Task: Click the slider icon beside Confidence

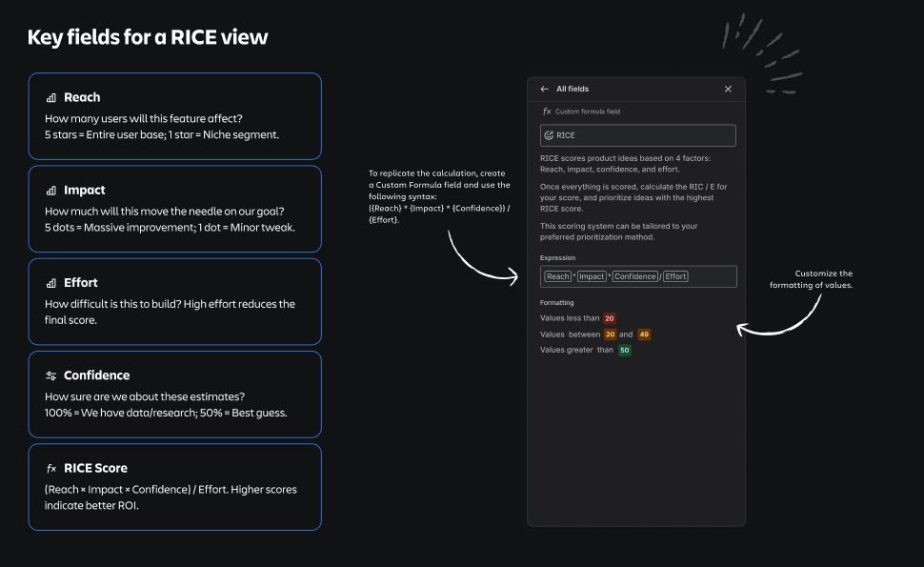Action: pos(51,375)
